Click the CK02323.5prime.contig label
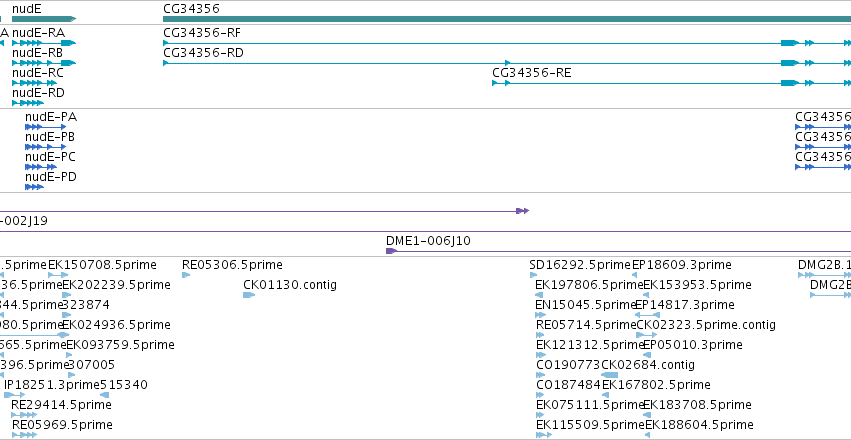The height and width of the screenshot is (440, 851). [706, 324]
